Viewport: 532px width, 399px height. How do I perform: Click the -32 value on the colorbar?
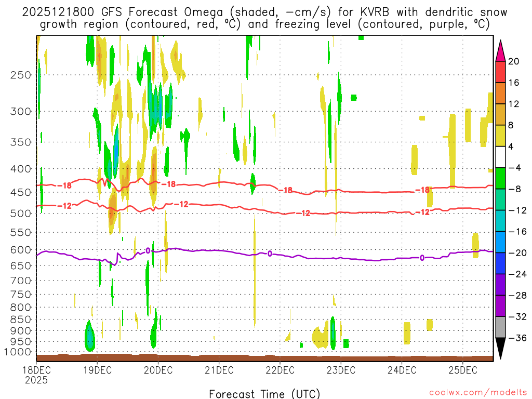(x=517, y=317)
